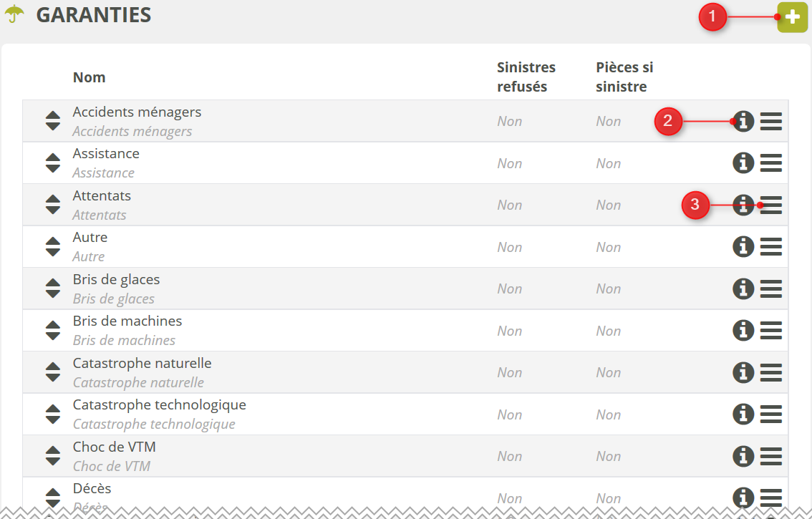Click reorder arrows for Catastrophe naturelle
The height and width of the screenshot is (519, 812).
point(53,372)
